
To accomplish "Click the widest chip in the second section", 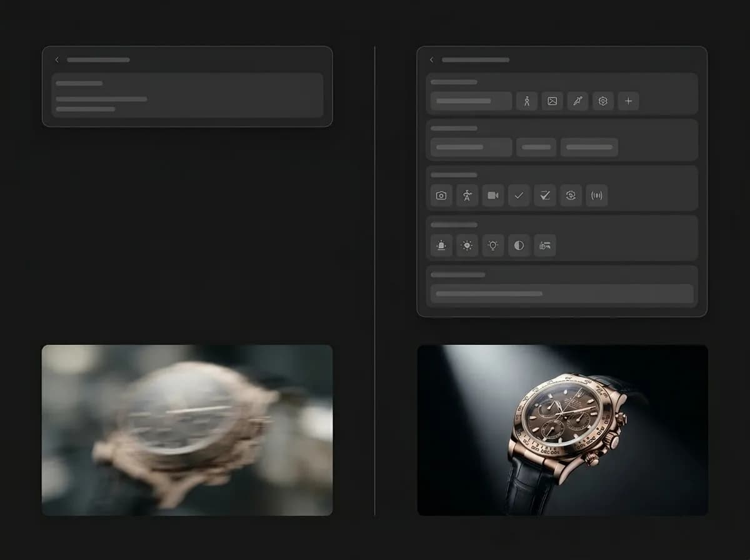I will click(471, 147).
